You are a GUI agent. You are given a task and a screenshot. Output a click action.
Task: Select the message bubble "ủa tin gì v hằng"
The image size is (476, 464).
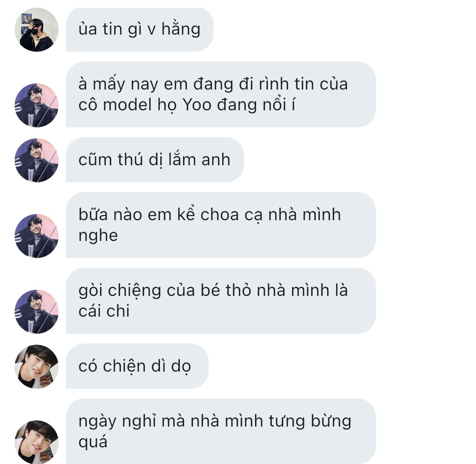(x=140, y=30)
